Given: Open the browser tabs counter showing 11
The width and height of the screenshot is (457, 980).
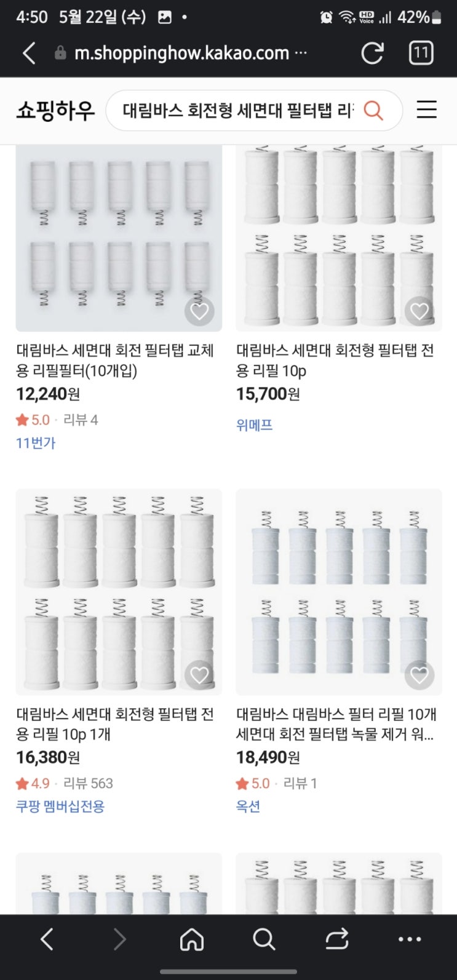Looking at the screenshot, I should 421,53.
